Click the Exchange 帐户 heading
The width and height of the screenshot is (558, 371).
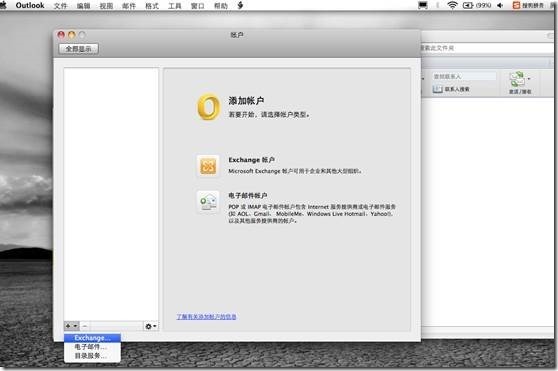[x=251, y=160]
